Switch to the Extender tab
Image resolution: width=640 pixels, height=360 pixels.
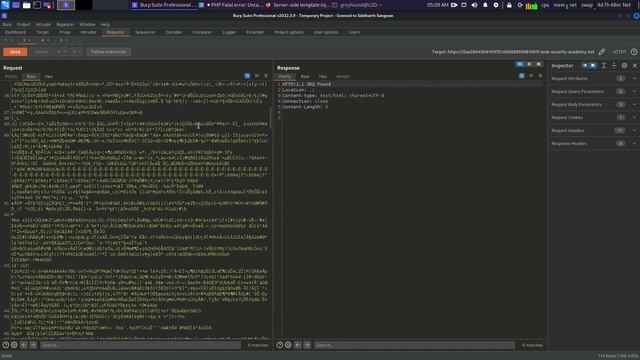click(x=255, y=32)
